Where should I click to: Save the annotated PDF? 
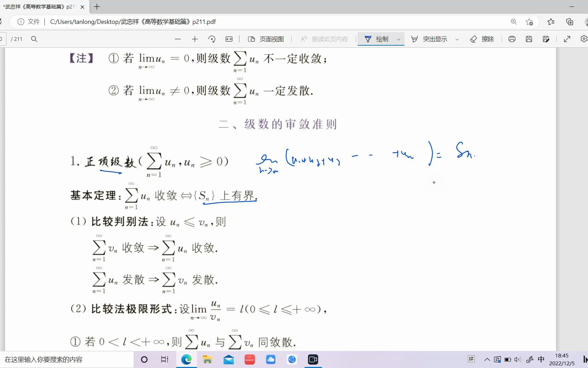(528, 39)
